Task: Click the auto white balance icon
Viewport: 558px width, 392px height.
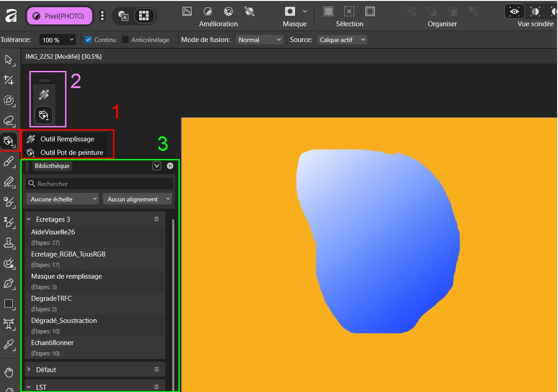Action: pyautogui.click(x=249, y=11)
